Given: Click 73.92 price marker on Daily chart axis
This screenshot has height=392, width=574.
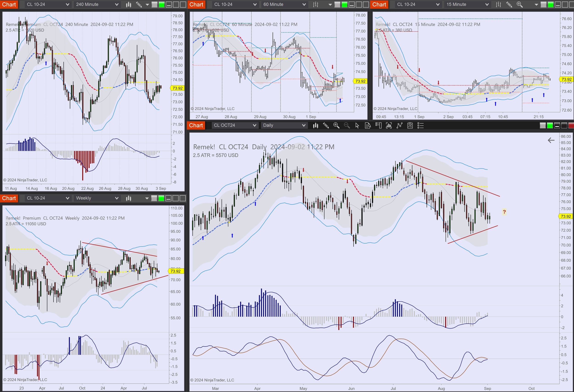Looking at the screenshot, I should click(x=566, y=216).
